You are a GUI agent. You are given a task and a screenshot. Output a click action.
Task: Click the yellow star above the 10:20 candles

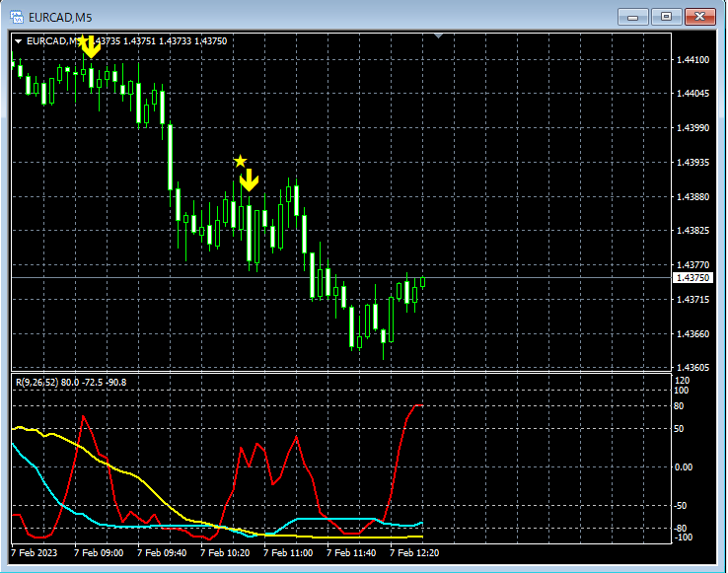[240, 161]
